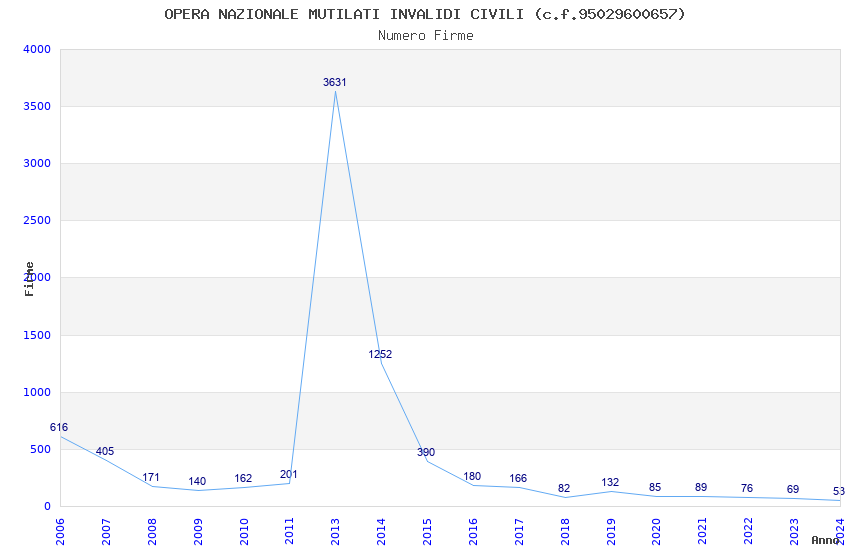850x550 pixels.
Task: Click the x-axis year 2018
Action: (565, 532)
